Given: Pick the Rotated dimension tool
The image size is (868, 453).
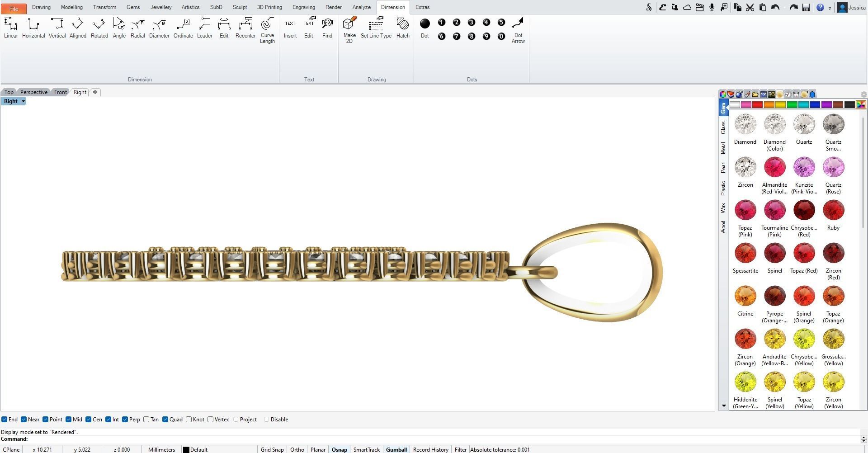Looking at the screenshot, I should point(99,28).
